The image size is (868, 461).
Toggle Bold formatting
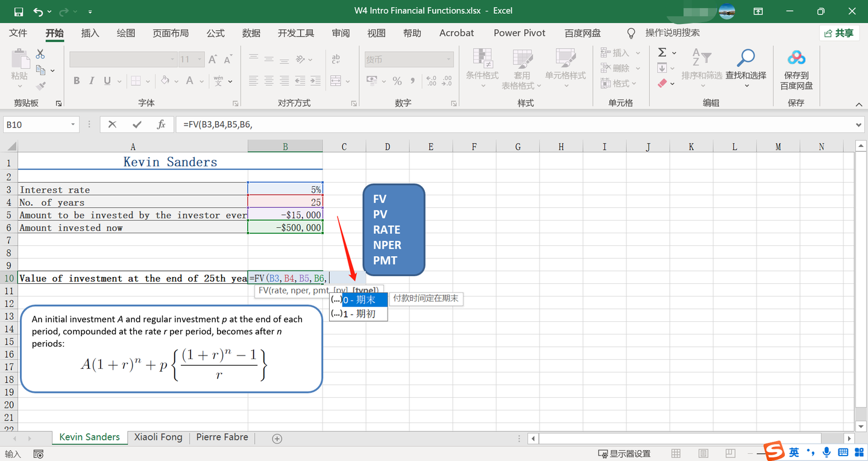[76, 80]
